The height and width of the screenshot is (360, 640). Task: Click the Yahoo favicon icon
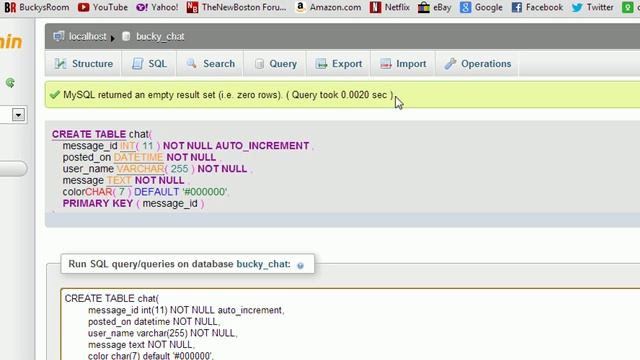pyautogui.click(x=142, y=7)
